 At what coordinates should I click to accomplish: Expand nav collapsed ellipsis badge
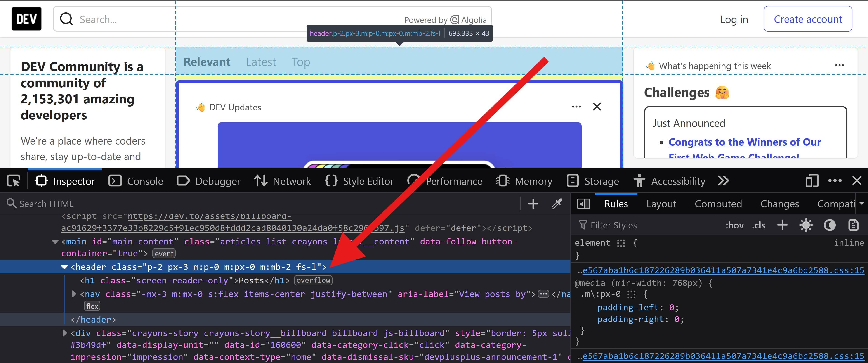click(543, 294)
